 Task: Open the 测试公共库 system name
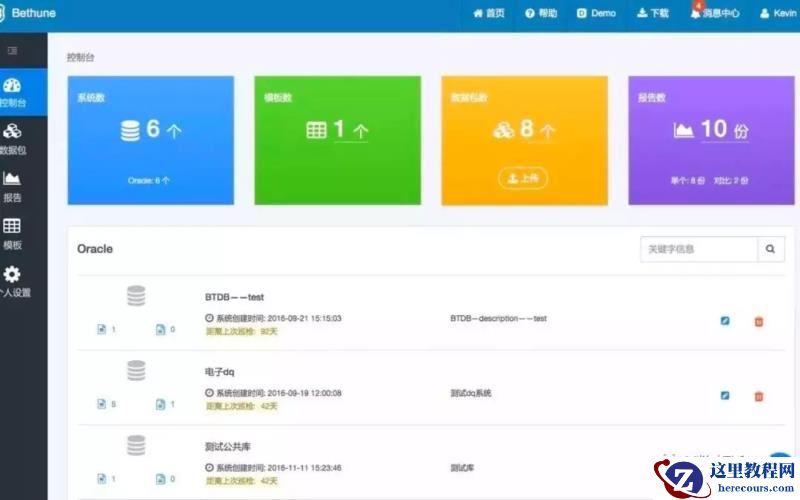[228, 446]
